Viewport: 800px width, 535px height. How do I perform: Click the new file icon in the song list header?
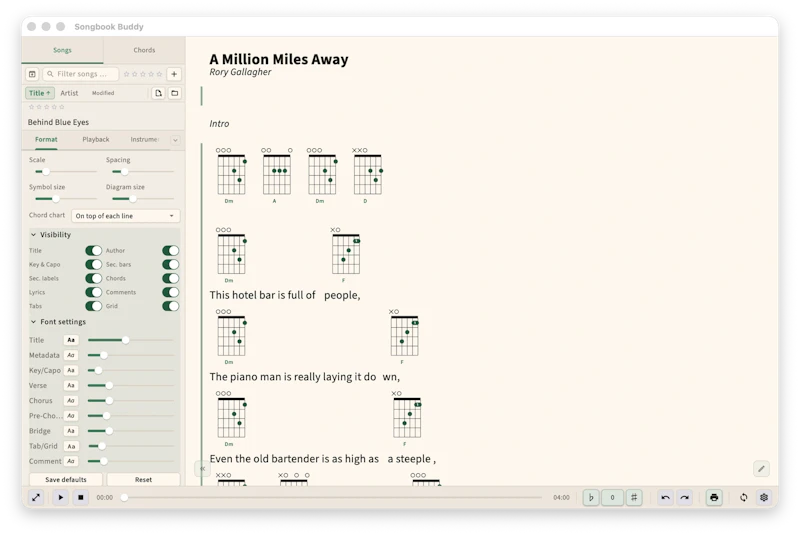159,93
